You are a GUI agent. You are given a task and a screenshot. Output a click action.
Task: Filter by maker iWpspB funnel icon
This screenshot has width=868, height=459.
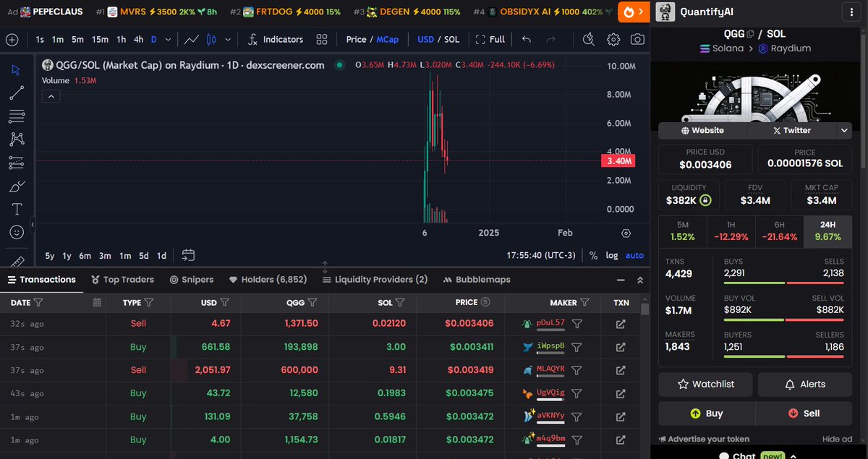577,347
